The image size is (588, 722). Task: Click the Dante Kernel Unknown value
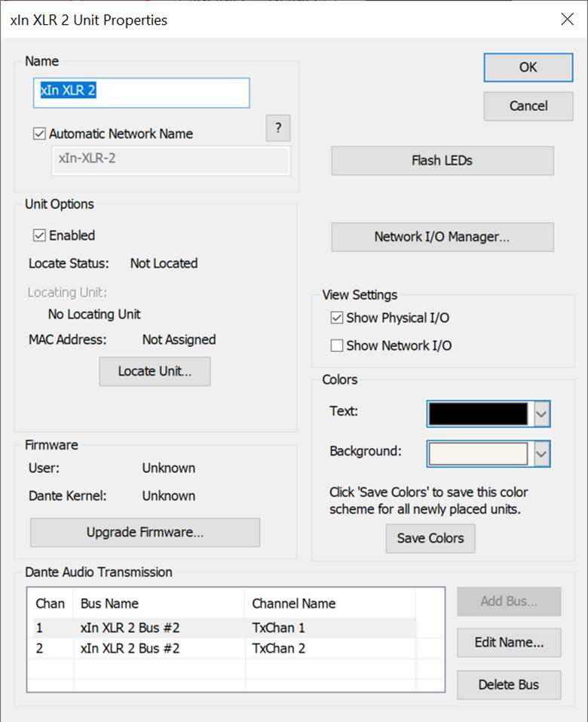pyautogui.click(x=168, y=496)
